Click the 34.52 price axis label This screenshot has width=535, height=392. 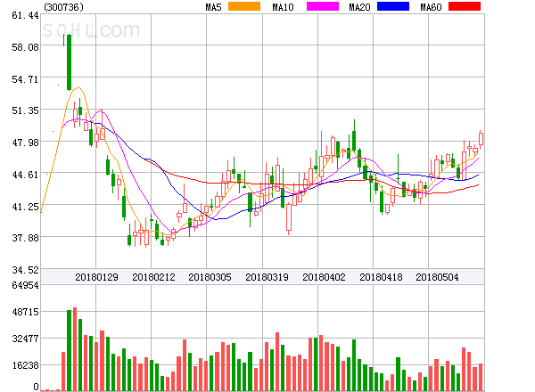click(25, 270)
